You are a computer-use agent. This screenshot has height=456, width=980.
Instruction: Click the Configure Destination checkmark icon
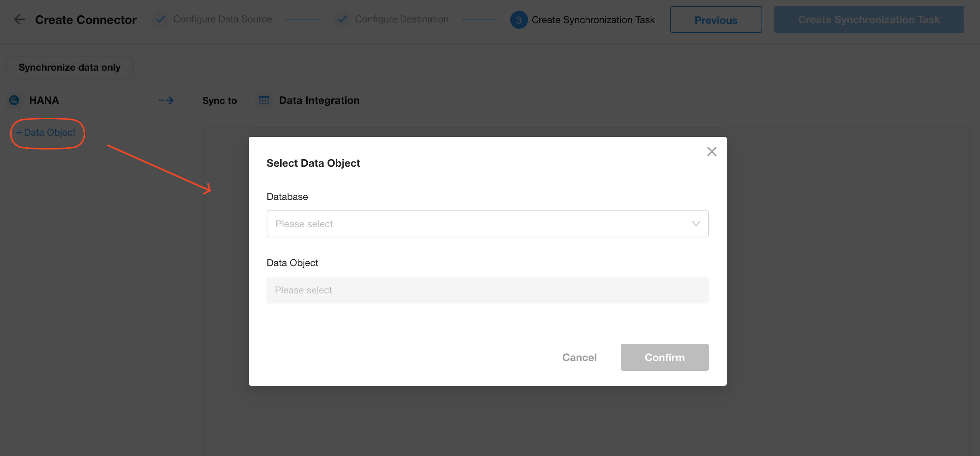pyautogui.click(x=342, y=19)
